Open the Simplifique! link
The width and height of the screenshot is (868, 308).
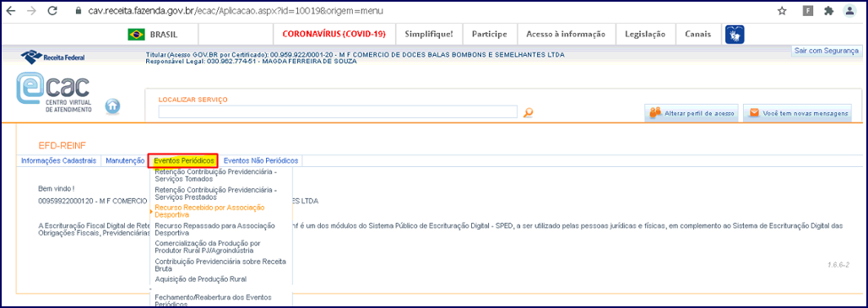click(428, 34)
